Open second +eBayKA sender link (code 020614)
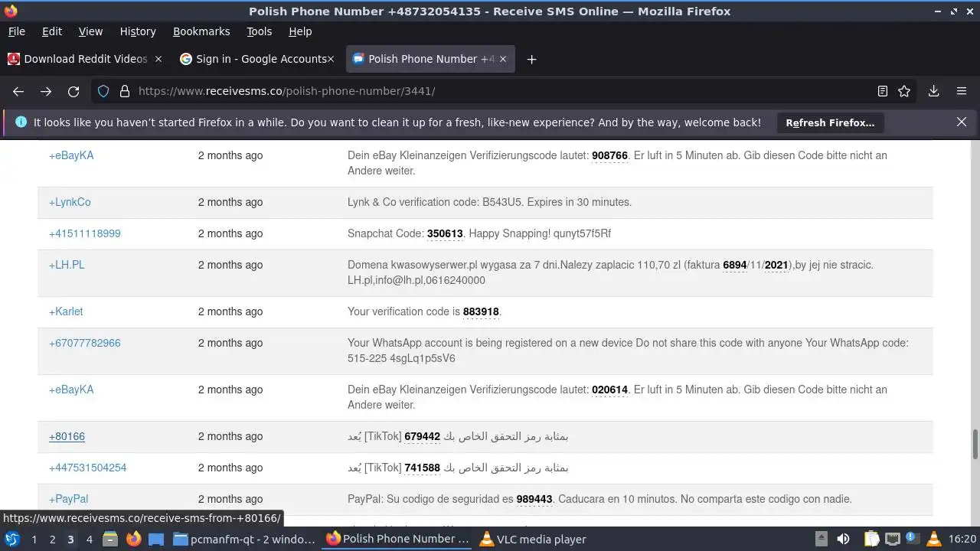This screenshot has width=980, height=551. (71, 390)
